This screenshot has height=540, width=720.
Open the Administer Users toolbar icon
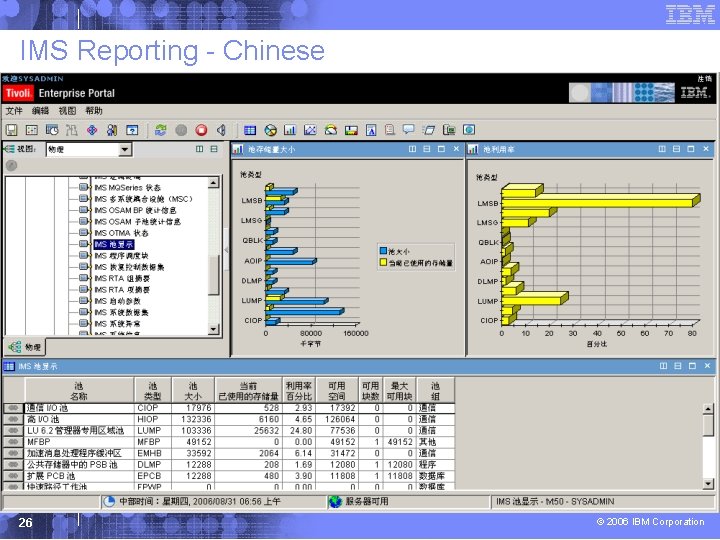[x=112, y=130]
